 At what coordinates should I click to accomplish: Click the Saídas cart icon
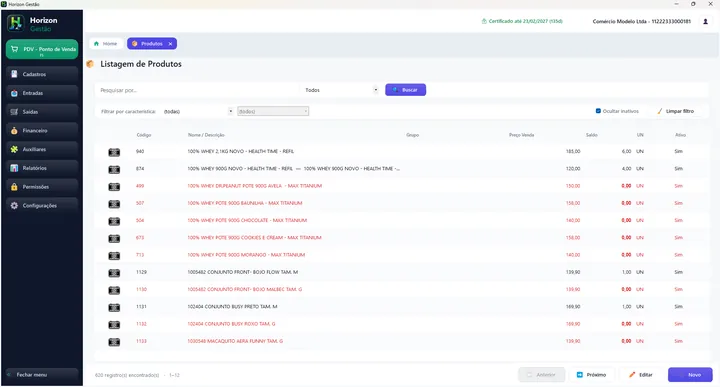pos(14,112)
